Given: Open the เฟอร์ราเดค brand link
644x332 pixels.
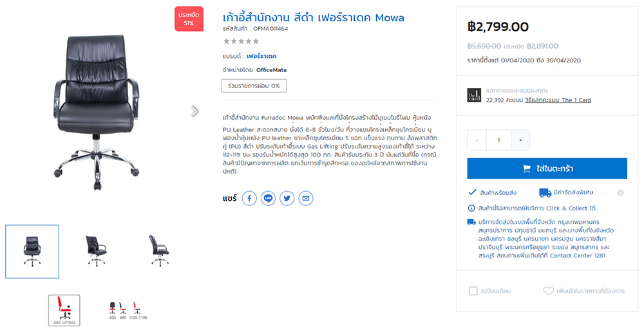Looking at the screenshot, I should click(x=261, y=56).
